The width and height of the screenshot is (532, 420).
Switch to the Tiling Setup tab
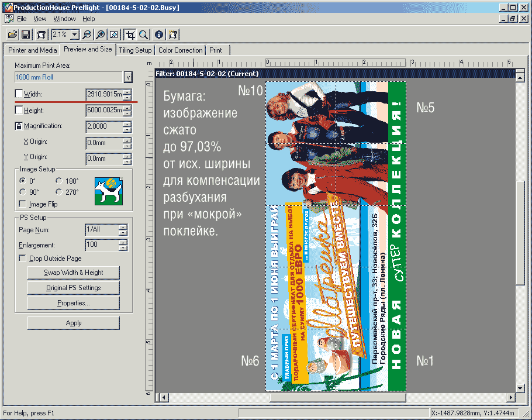click(135, 50)
